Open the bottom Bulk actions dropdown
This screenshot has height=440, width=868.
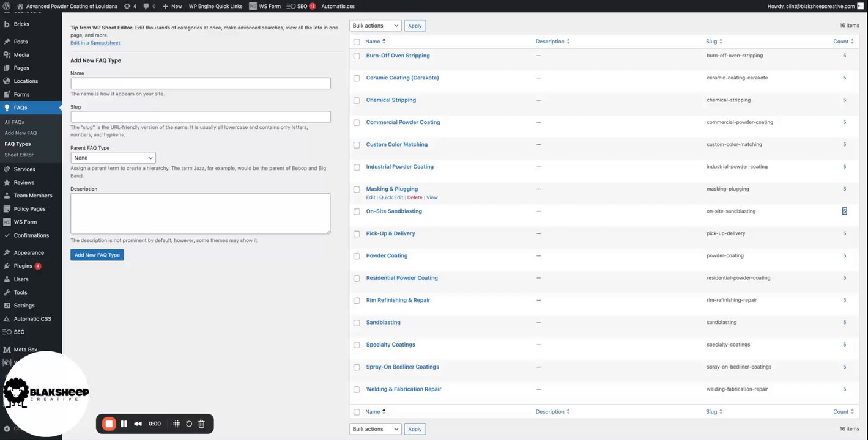pyautogui.click(x=375, y=429)
